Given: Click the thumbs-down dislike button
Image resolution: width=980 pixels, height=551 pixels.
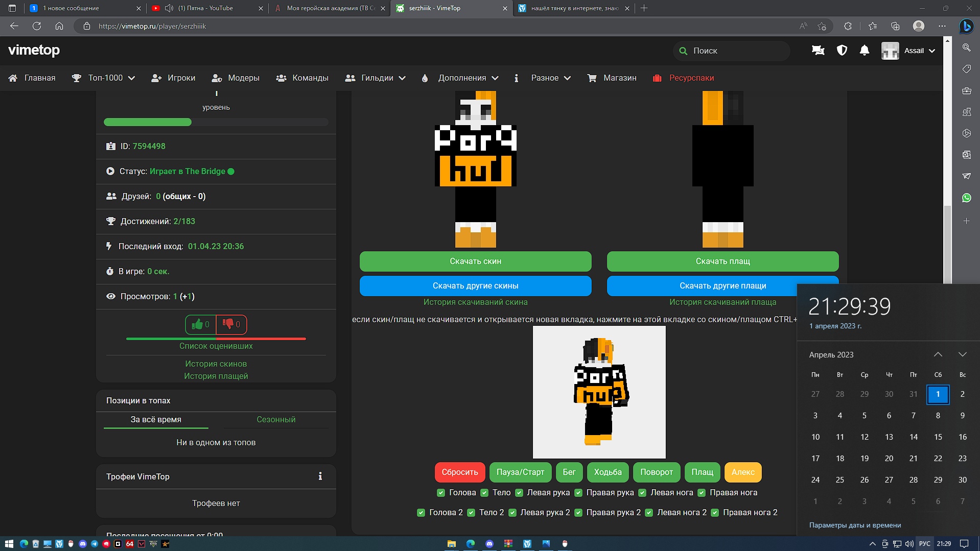Looking at the screenshot, I should (x=231, y=324).
